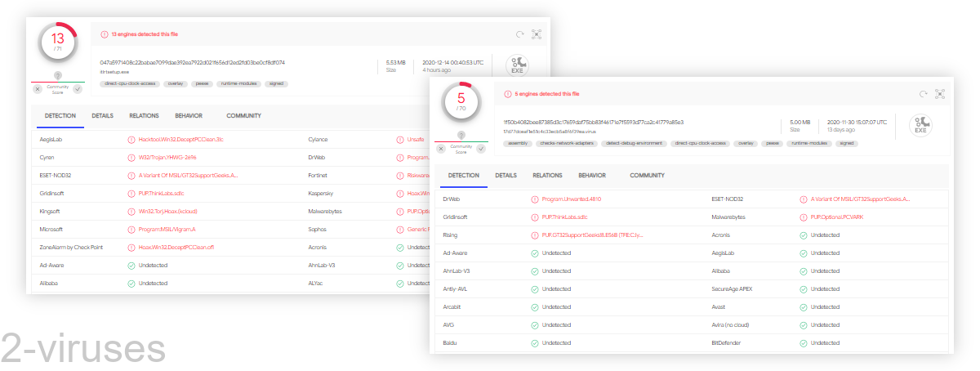This screenshot has width=980, height=371.
Task: Click the 'direct-cpu-clock-access' tag in the 13/71 report
Action: click(x=131, y=83)
